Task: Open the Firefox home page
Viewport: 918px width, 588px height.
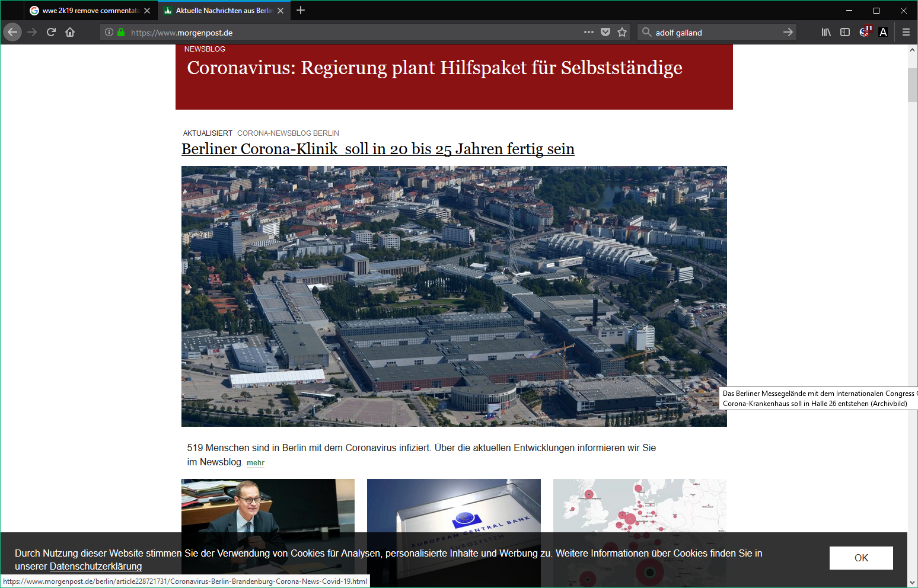Action: [70, 32]
